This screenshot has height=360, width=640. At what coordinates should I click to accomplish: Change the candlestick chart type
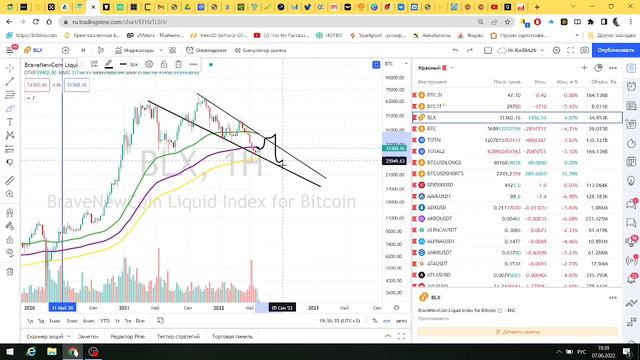coord(101,50)
